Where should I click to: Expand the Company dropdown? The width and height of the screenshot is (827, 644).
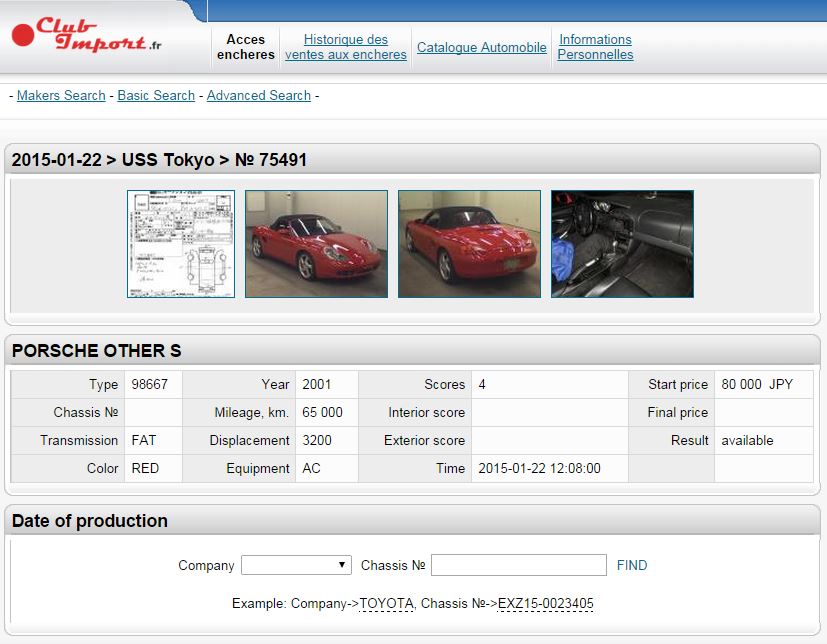(x=296, y=565)
